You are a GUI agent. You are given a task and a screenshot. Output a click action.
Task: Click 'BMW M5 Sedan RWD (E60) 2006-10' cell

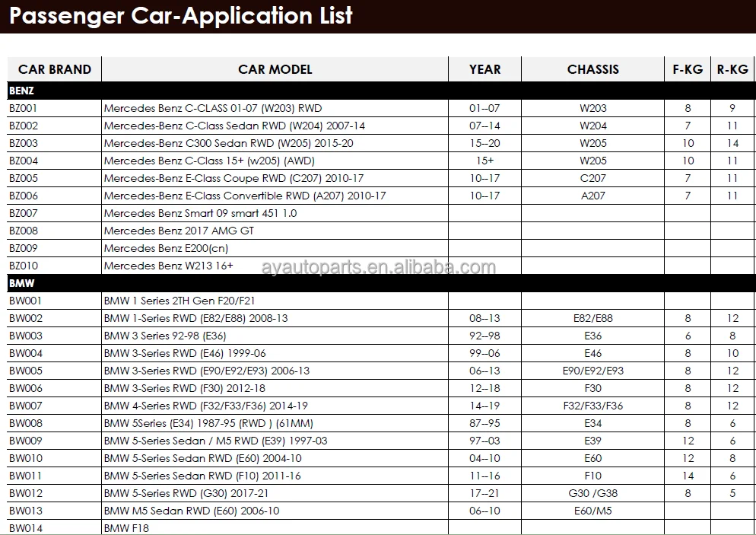[275, 511]
